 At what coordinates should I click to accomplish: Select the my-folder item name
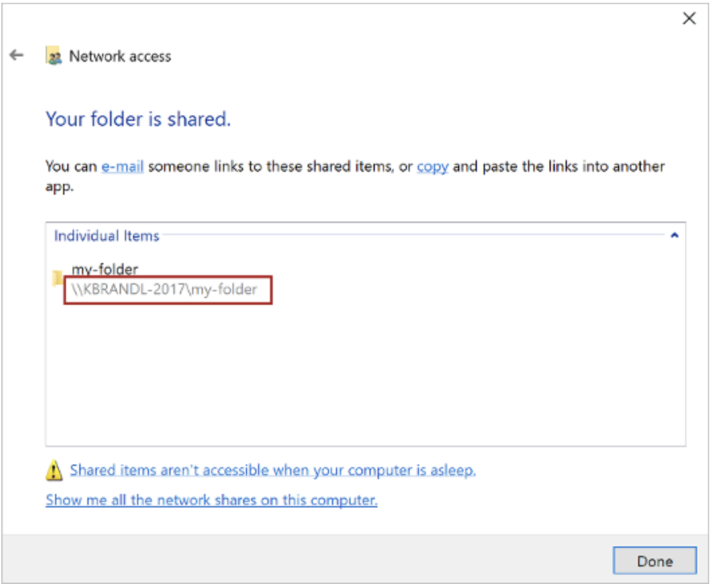coord(105,269)
